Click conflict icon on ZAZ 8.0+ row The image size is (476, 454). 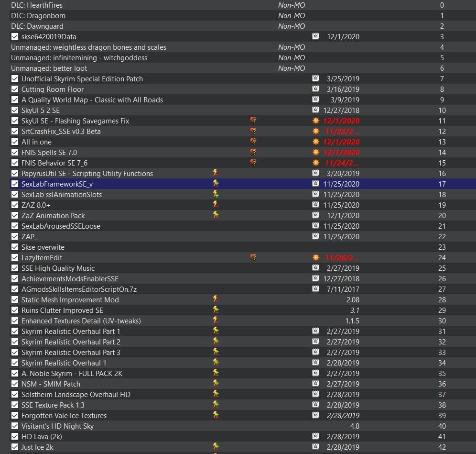tap(216, 204)
